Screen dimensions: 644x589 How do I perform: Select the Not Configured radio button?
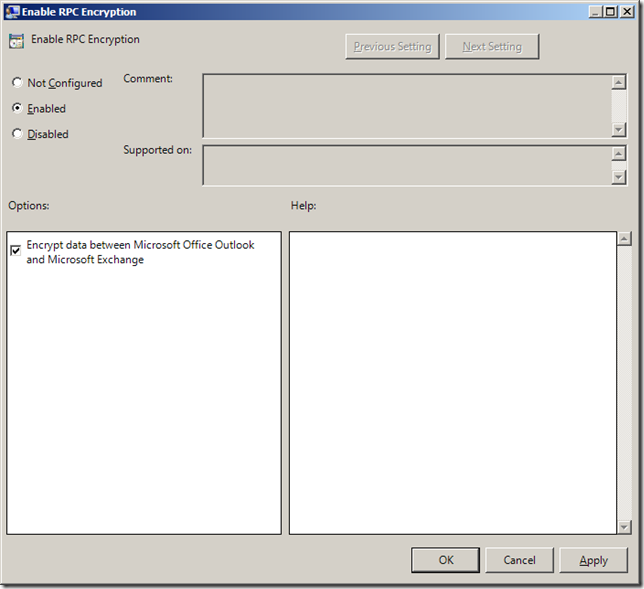pyautogui.click(x=17, y=83)
